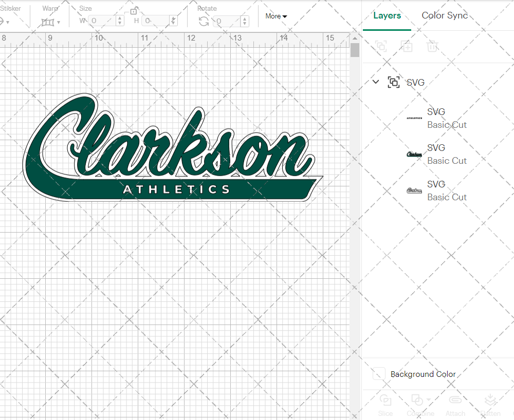This screenshot has width=514, height=420.
Task: Click the Attach icon
Action: (455, 406)
